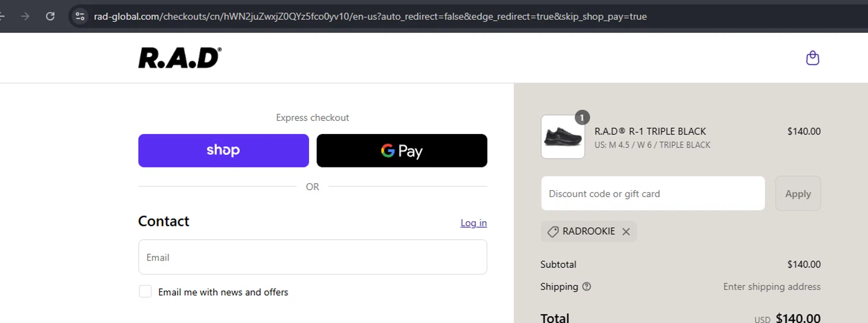
Task: Pay with Shop express checkout
Action: pos(223,150)
